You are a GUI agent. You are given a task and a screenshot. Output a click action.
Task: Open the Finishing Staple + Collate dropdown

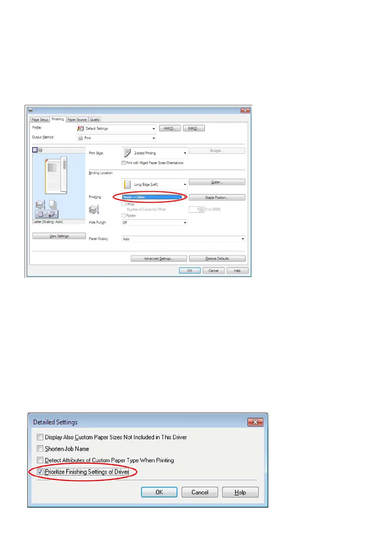154,197
